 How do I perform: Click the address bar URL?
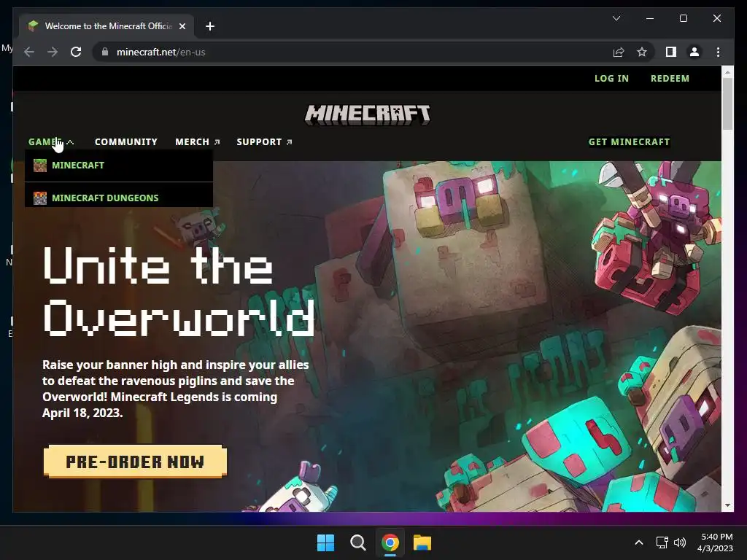pyautogui.click(x=160, y=52)
